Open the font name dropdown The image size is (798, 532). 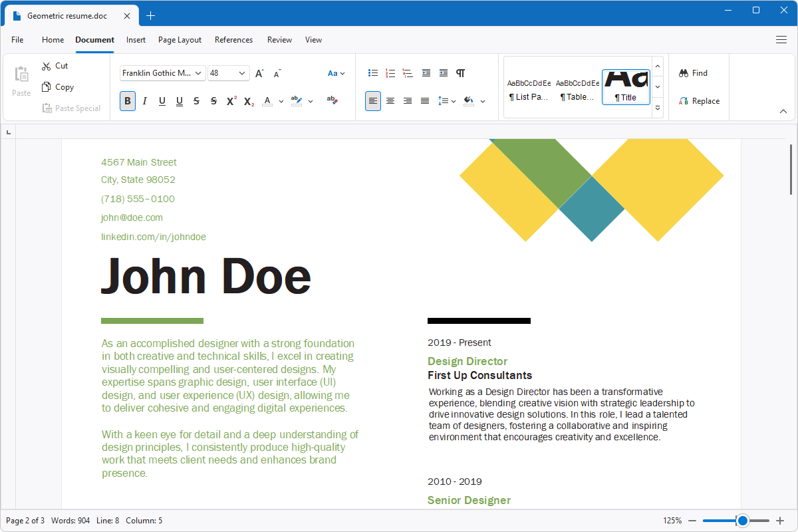click(197, 72)
